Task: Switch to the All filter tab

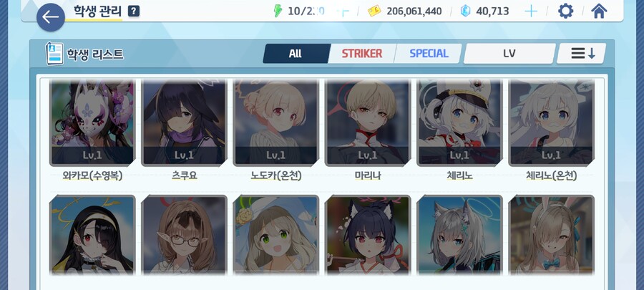Action: 296,54
